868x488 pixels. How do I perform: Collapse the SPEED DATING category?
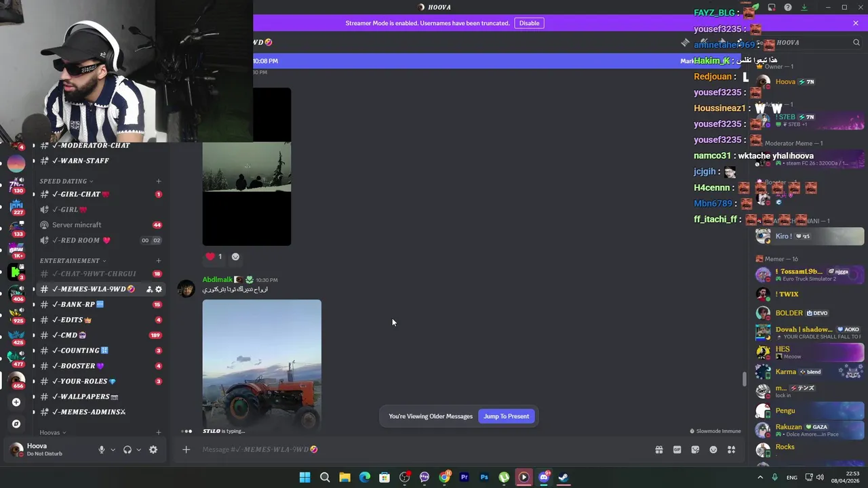tap(66, 181)
